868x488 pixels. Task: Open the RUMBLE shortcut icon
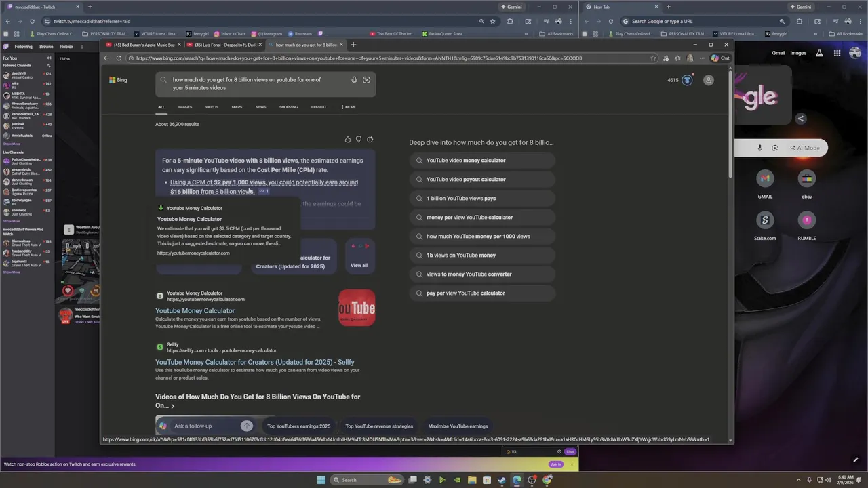click(x=807, y=220)
